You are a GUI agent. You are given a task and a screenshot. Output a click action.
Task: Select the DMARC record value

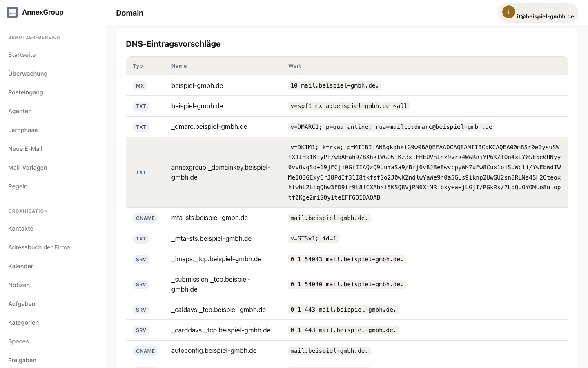pyautogui.click(x=391, y=127)
